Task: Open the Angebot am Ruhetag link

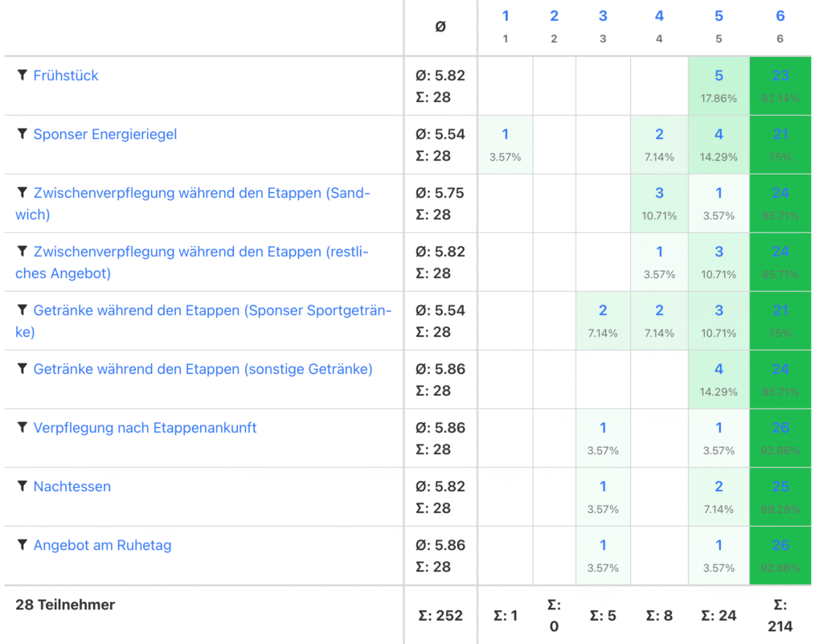Action: (102, 545)
